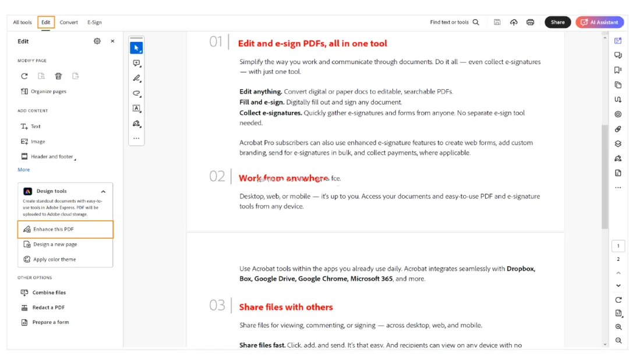Click the cloud upload icon
This screenshot has width=629, height=364.
pos(514,23)
